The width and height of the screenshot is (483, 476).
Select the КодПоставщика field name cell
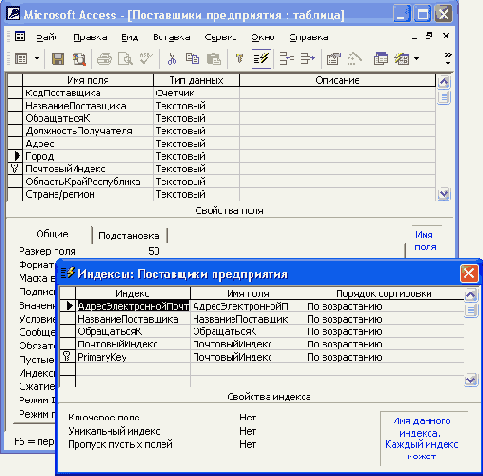click(x=88, y=93)
